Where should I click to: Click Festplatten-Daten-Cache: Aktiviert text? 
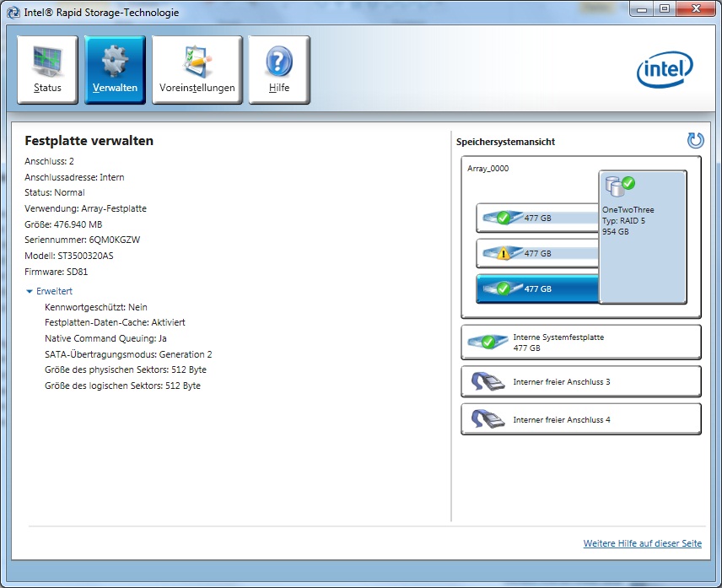tap(115, 322)
